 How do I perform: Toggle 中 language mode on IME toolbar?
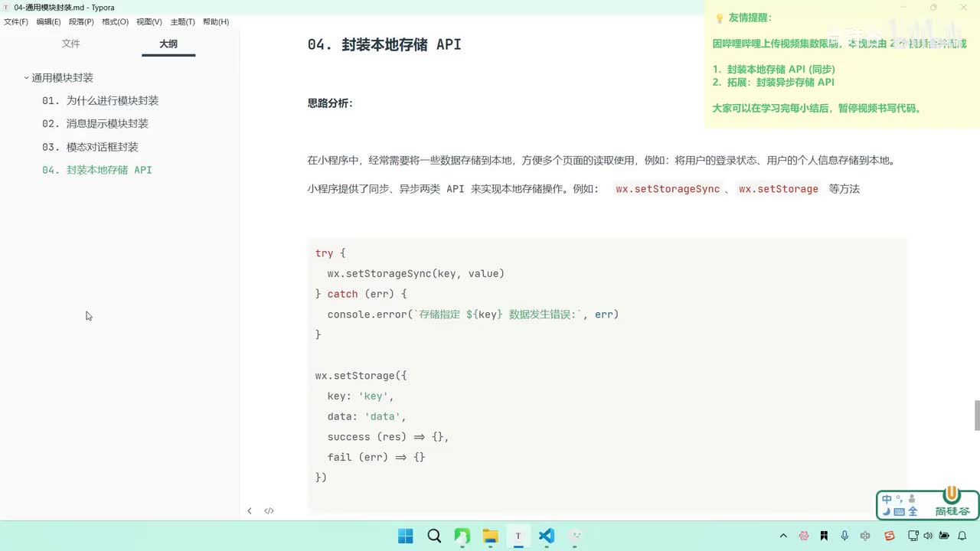[887, 499]
